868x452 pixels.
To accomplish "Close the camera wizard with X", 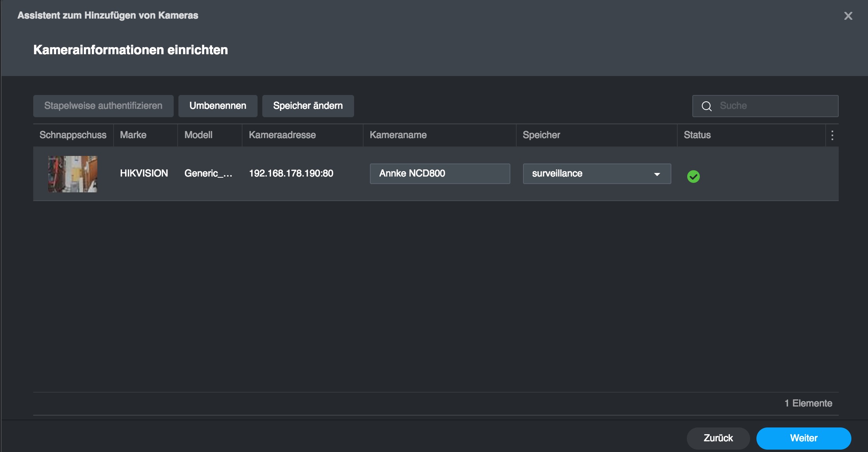I will (848, 16).
